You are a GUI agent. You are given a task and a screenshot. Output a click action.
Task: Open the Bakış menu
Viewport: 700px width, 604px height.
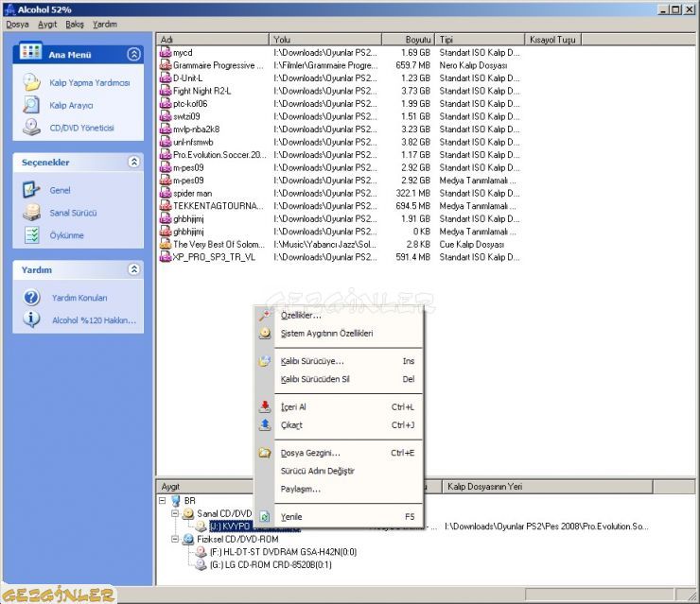(75, 24)
